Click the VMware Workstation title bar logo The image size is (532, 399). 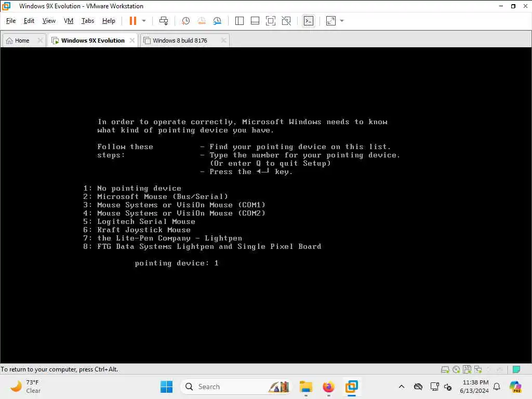click(x=6, y=6)
